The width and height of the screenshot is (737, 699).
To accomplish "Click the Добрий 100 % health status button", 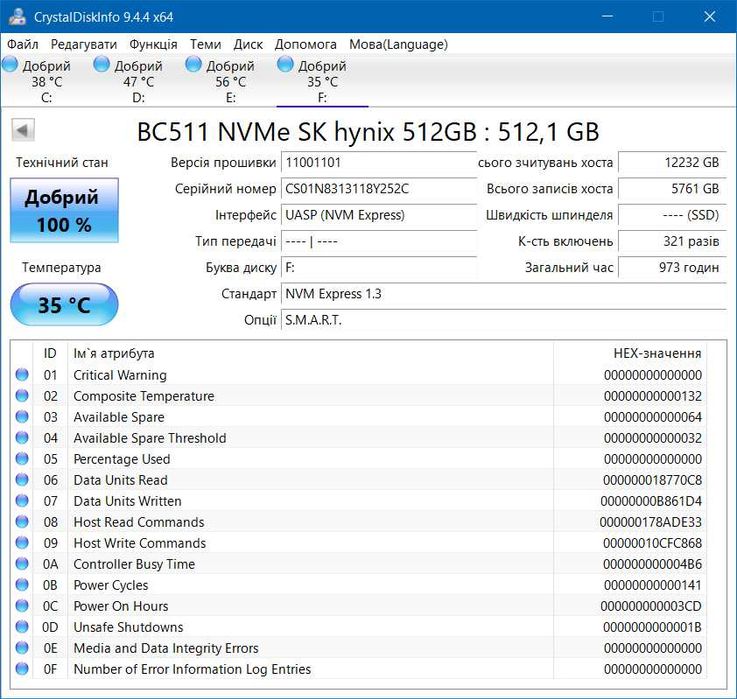I will click(64, 210).
